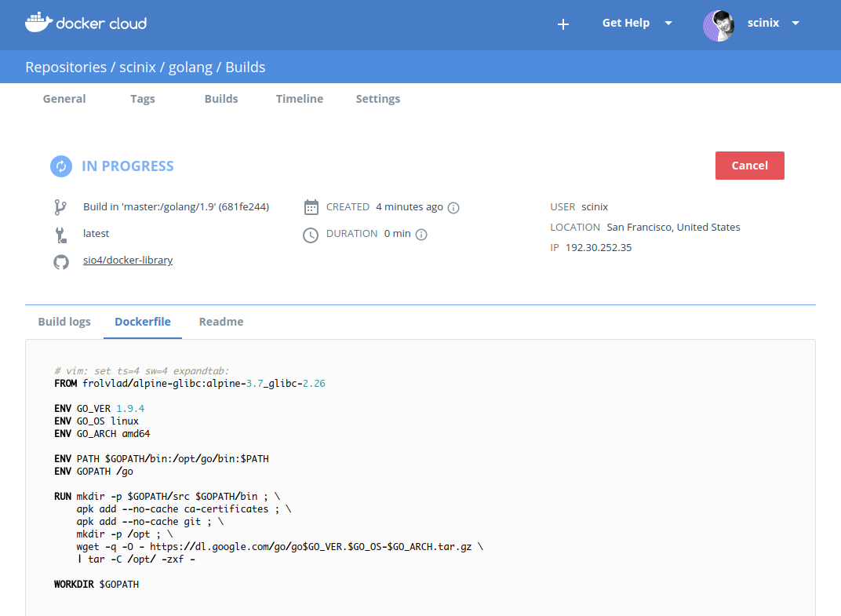
Task: Switch to the Build logs tab
Action: (64, 322)
